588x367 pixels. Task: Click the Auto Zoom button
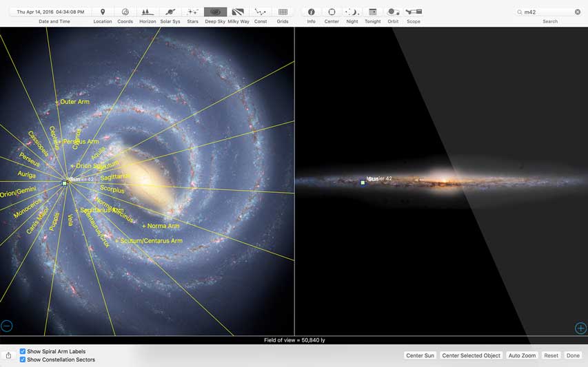click(522, 355)
